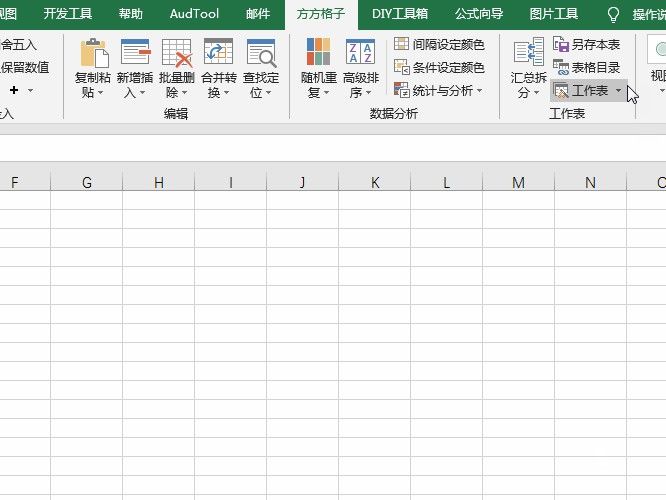This screenshot has width=666, height=500.
Task: Open the 公式向导 tab
Action: (x=479, y=14)
